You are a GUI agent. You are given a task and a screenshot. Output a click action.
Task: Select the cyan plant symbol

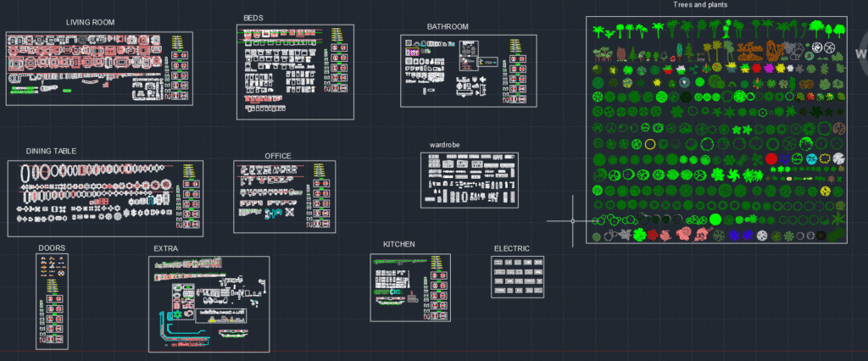pyautogui.click(x=811, y=159)
